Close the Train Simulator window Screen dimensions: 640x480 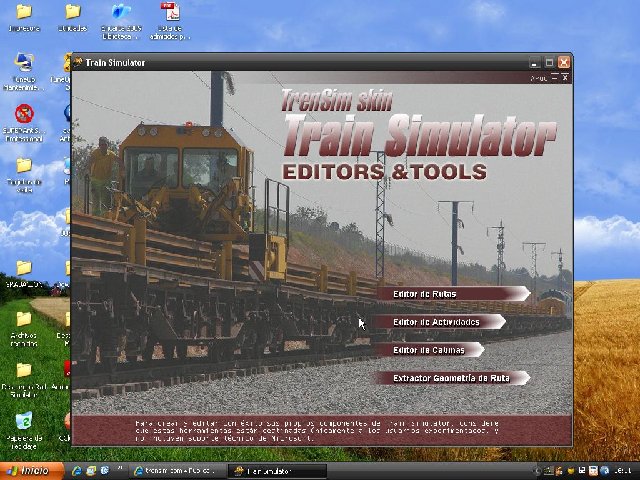pyautogui.click(x=564, y=62)
